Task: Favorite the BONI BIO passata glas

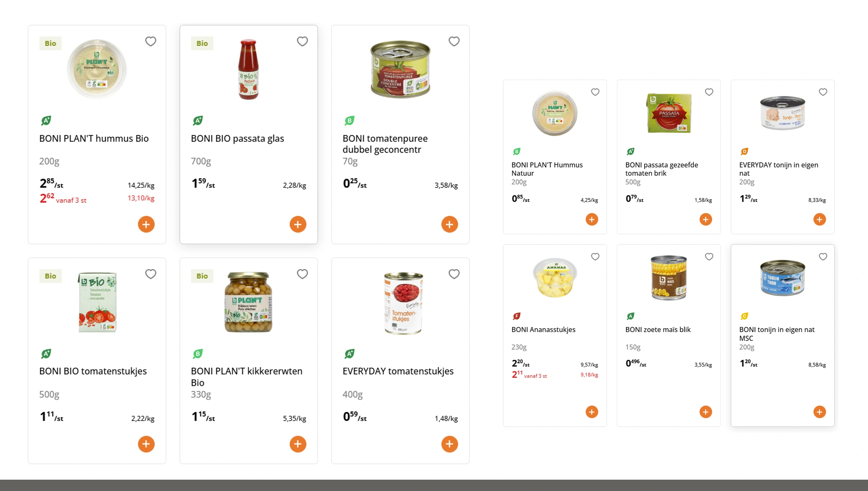Action: (302, 41)
